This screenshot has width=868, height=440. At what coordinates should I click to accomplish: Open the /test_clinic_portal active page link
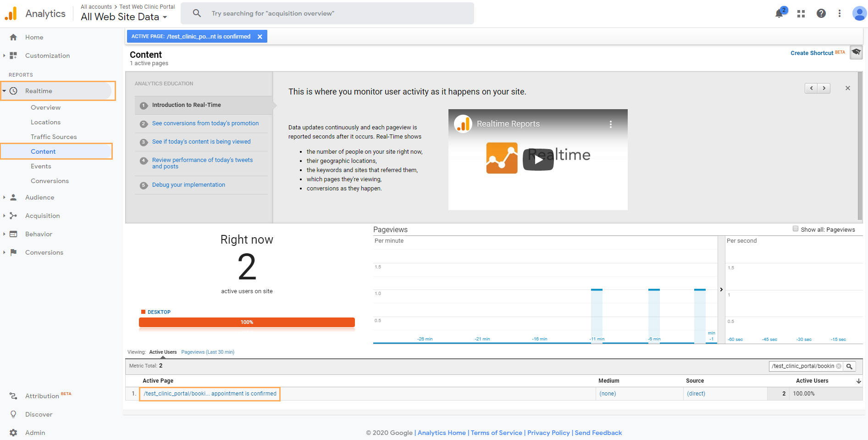pos(210,394)
